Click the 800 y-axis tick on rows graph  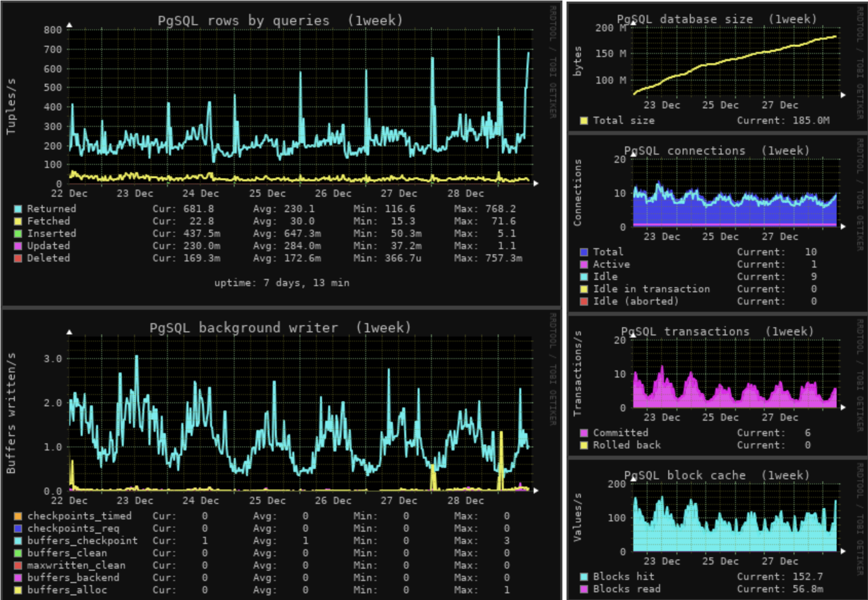click(52, 30)
